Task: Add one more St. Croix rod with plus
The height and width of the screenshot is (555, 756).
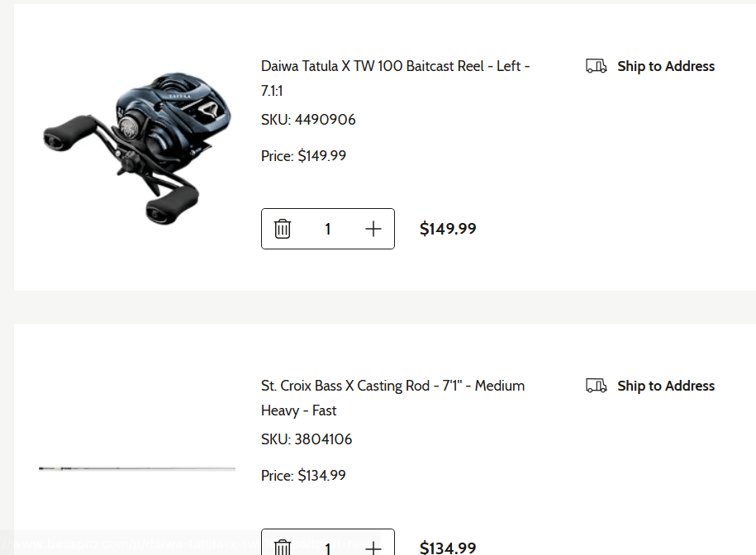Action: (x=373, y=547)
